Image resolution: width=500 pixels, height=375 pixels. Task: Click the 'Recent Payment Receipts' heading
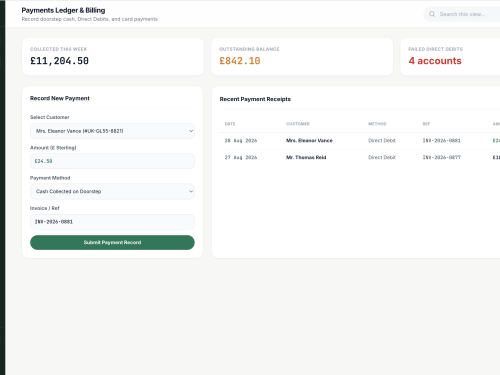pyautogui.click(x=255, y=99)
